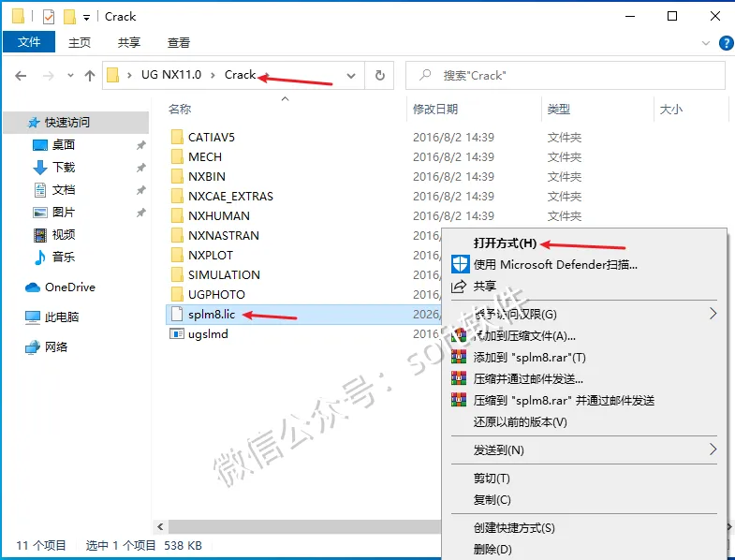Click the Back navigation arrow
Screen dimensions: 735x560
[21, 76]
